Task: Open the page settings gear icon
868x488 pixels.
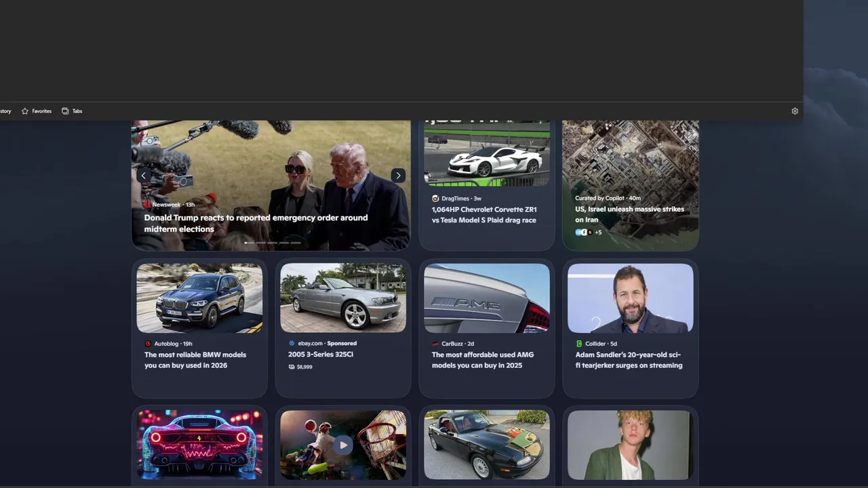Action: (x=795, y=111)
